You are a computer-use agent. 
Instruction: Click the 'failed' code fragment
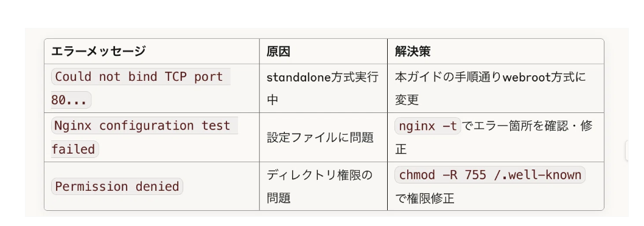pyautogui.click(x=75, y=149)
